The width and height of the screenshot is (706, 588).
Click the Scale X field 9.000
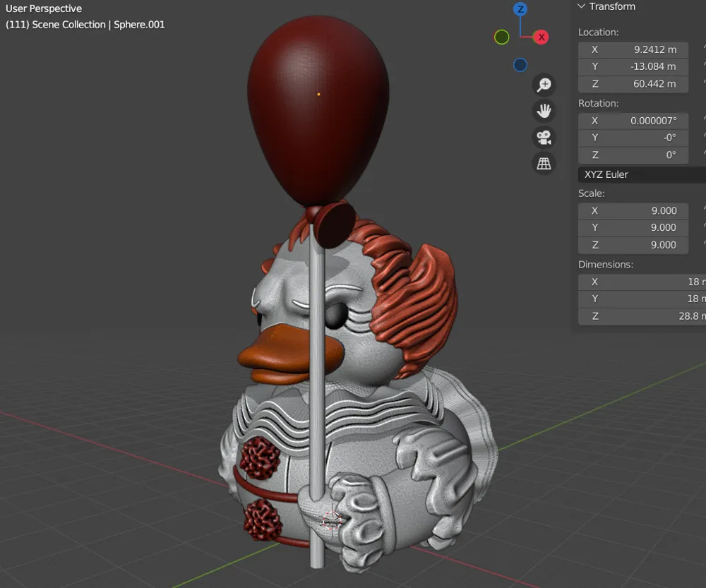(633, 211)
